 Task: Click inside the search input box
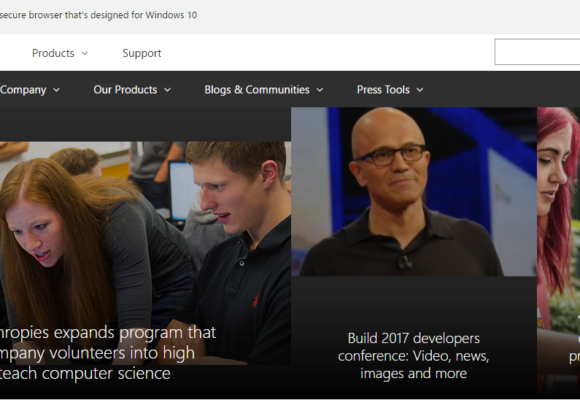coord(537,52)
